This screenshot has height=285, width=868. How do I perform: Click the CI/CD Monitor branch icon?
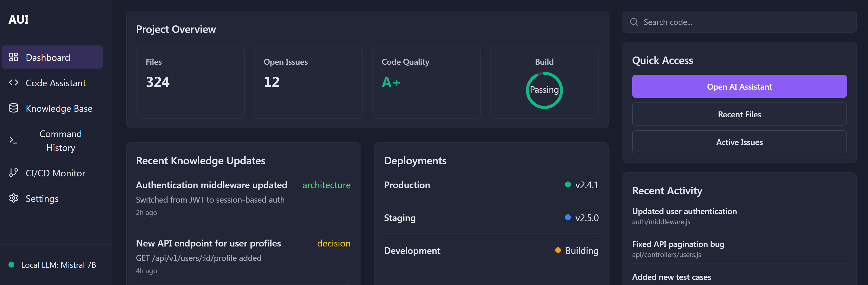click(14, 173)
